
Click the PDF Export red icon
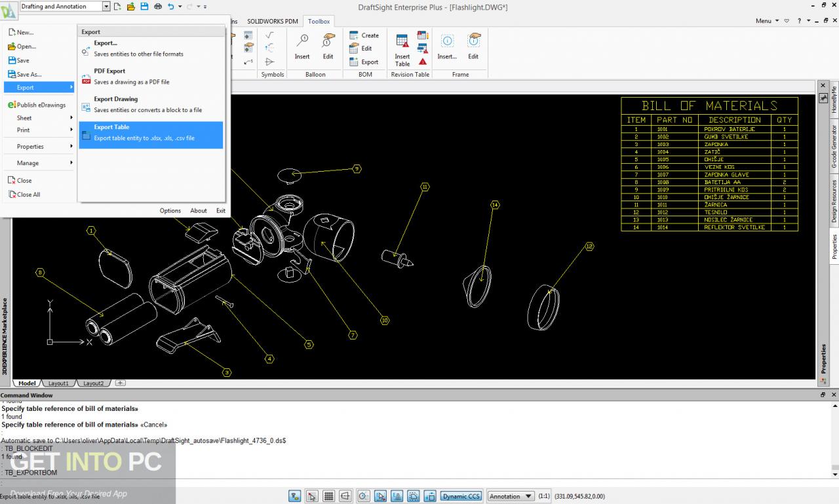click(x=87, y=80)
